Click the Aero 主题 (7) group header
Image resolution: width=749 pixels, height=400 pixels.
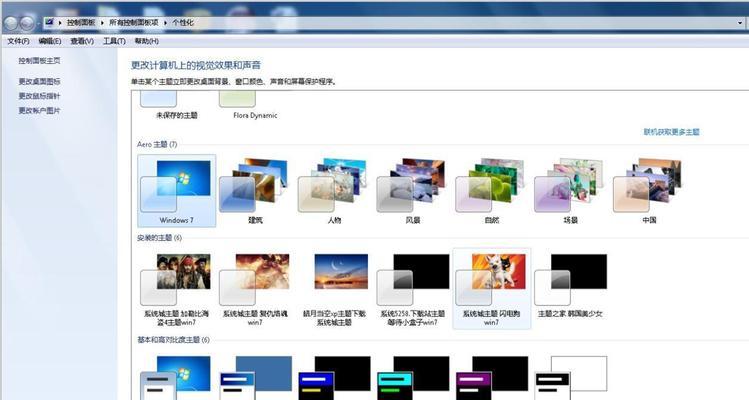click(x=157, y=144)
